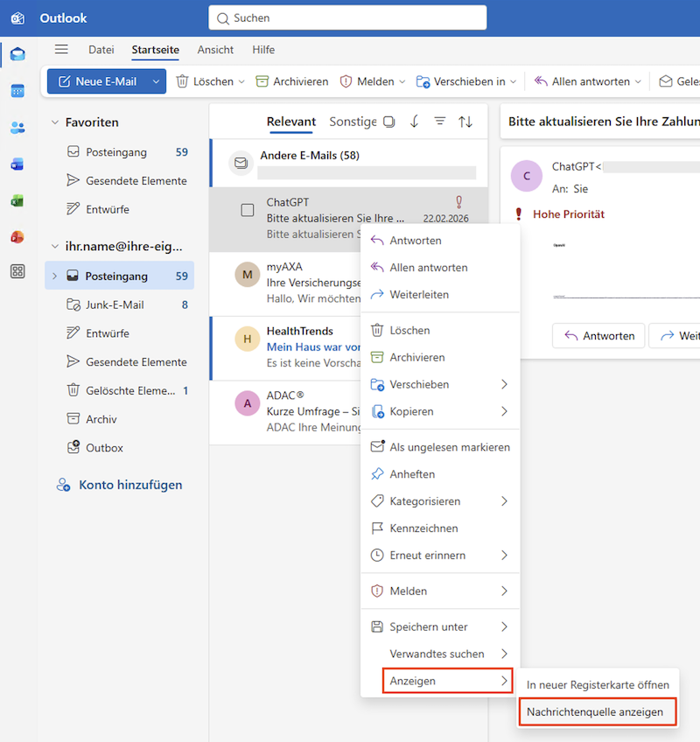Click the jump-to arrow icon in list header
Screen dimensions: 700x742
pos(415,122)
